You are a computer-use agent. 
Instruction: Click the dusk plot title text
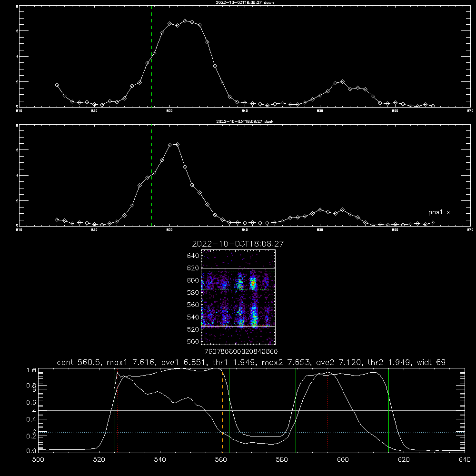[x=245, y=121]
